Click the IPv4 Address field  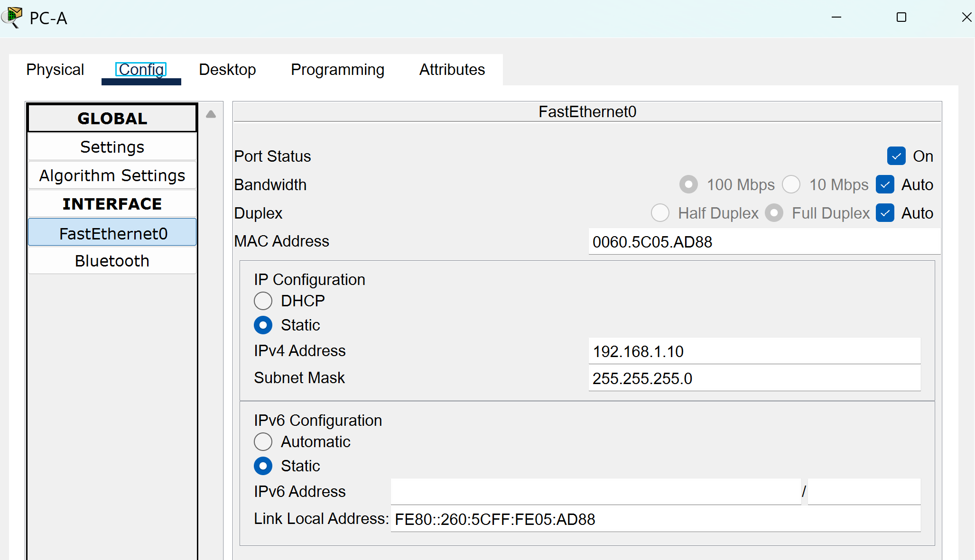[754, 351]
